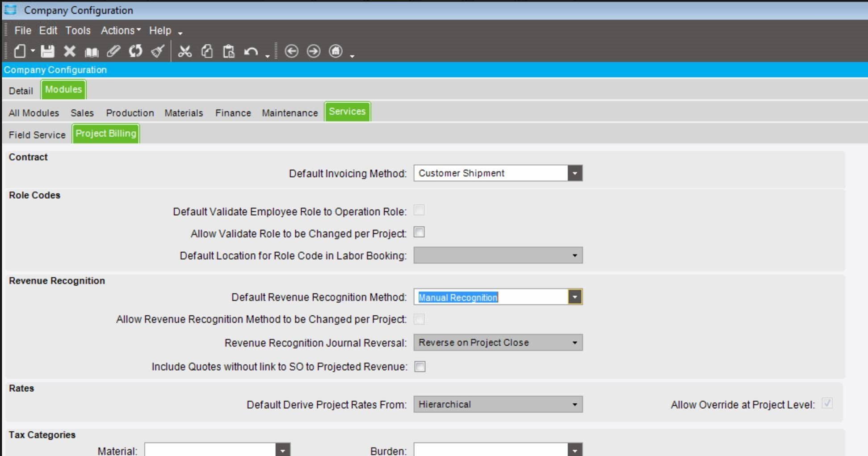Expand the Default Invoicing Method dropdown
This screenshot has height=456, width=868.
point(575,173)
